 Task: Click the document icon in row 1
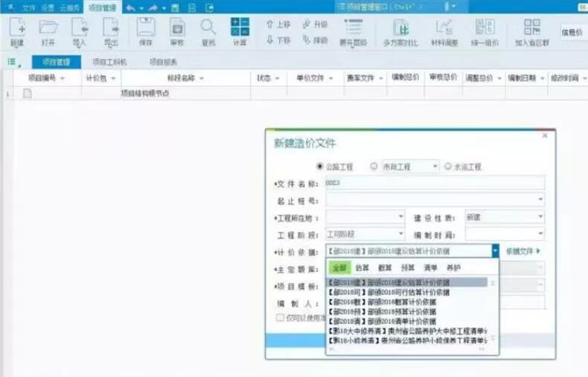click(x=28, y=93)
